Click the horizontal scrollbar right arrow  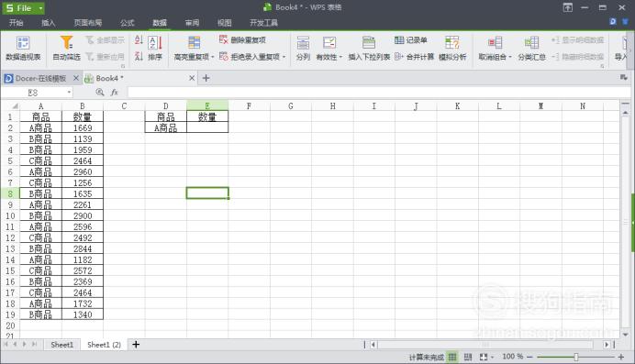click(607, 345)
